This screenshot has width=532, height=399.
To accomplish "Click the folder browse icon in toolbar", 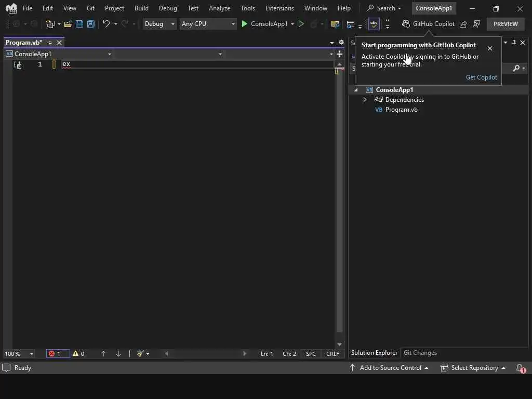I will point(335,24).
